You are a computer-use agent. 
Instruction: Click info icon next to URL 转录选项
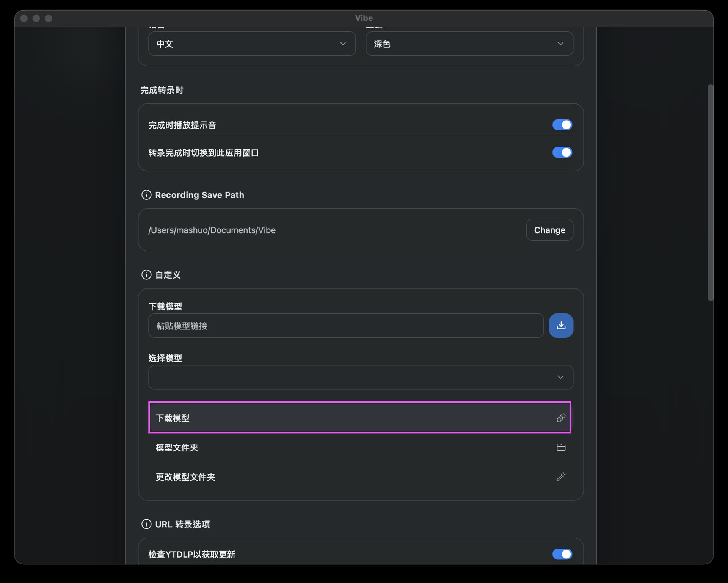coord(146,524)
